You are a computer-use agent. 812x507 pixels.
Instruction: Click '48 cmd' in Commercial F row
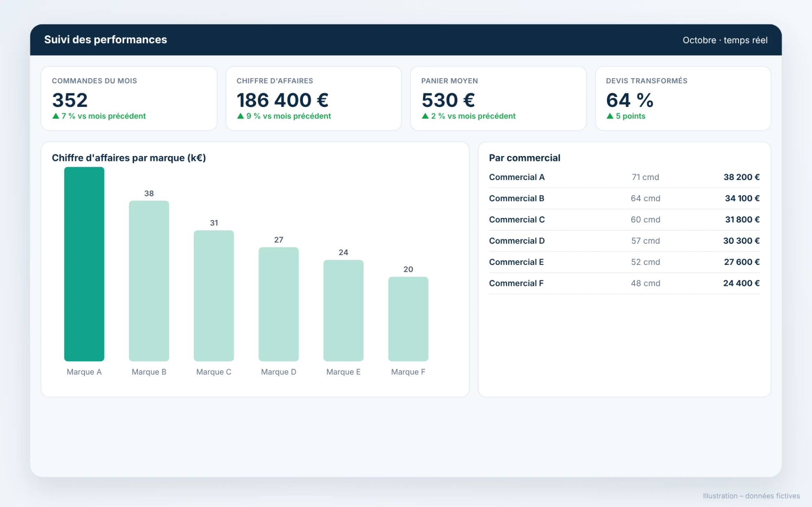[x=646, y=283]
